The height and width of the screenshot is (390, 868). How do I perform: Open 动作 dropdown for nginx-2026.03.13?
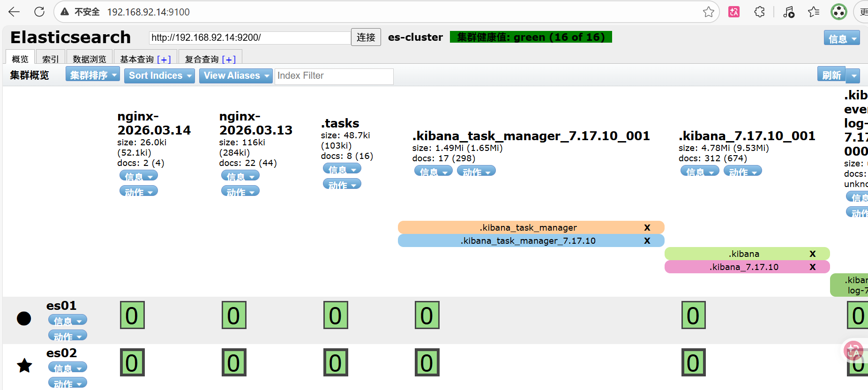point(240,191)
